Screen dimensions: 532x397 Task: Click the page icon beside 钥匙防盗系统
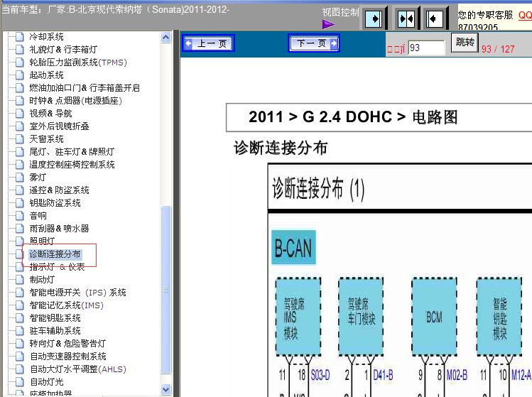[20, 203]
